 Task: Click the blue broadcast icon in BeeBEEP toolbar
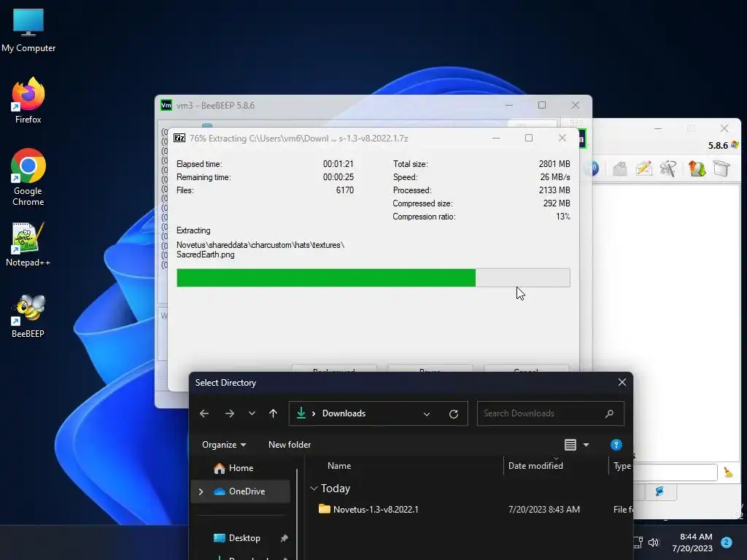point(593,168)
